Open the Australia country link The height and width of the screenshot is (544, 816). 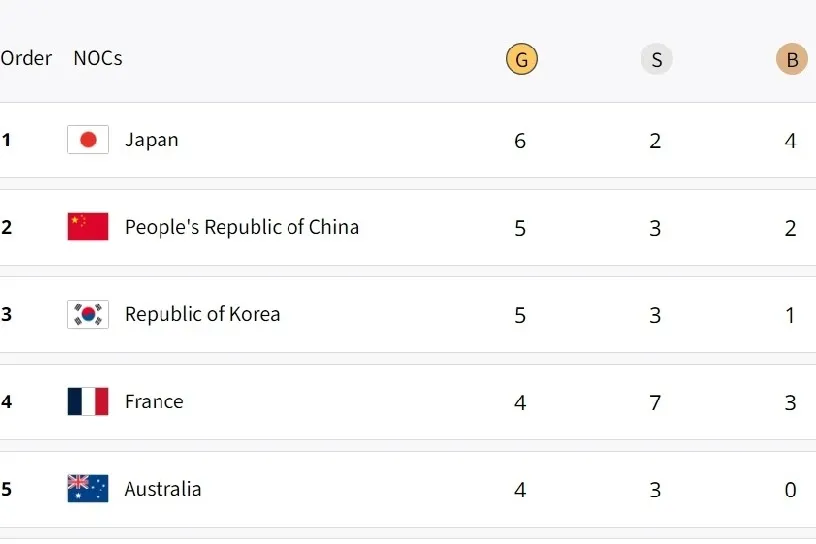coord(163,489)
